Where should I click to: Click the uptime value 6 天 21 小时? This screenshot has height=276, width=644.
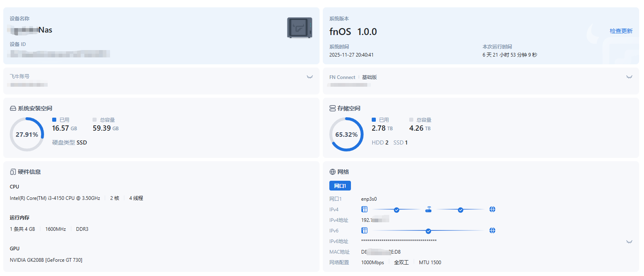pyautogui.click(x=510, y=55)
